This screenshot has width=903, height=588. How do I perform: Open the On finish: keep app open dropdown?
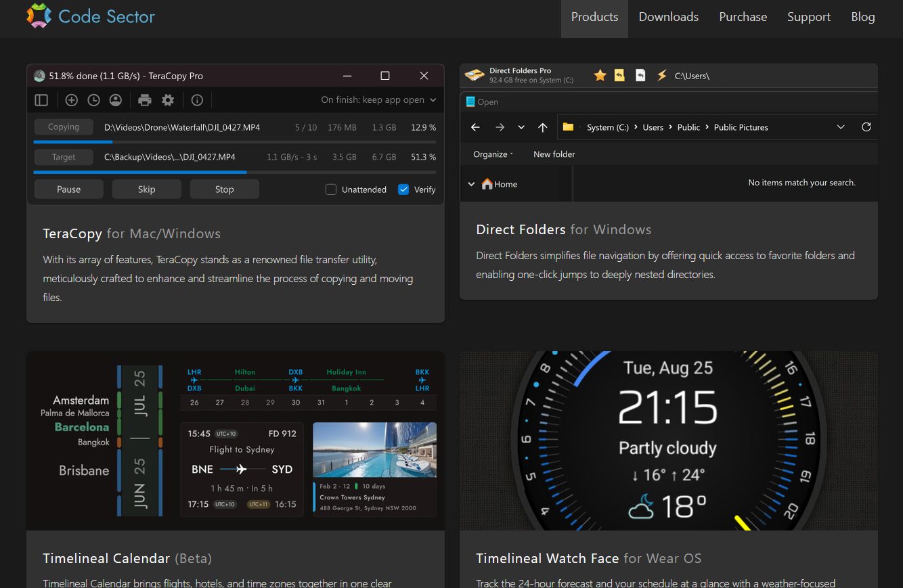378,99
